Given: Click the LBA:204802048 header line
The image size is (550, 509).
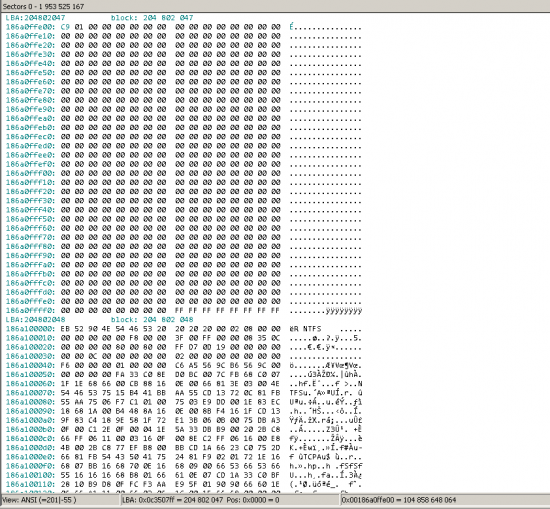Looking at the screenshot, I should 35,320.
